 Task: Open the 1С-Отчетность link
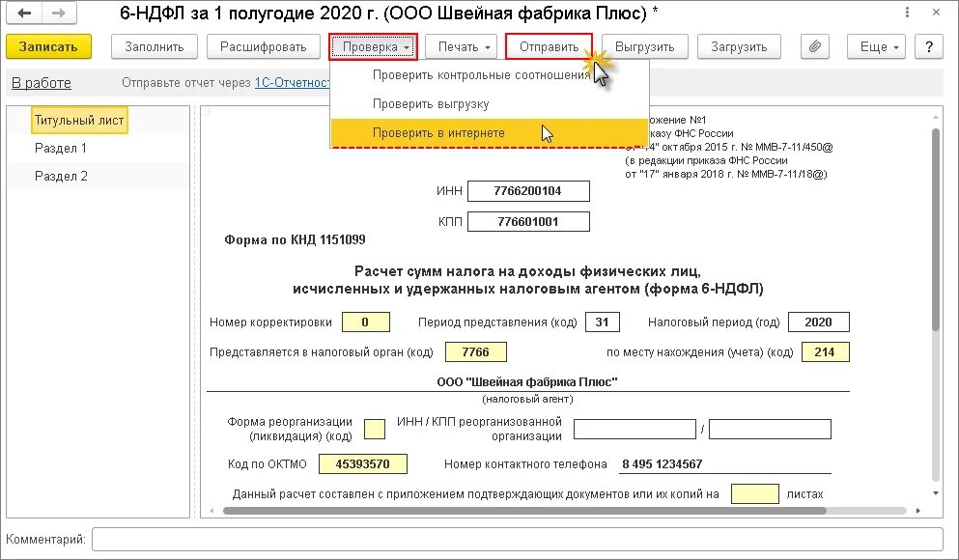point(292,82)
